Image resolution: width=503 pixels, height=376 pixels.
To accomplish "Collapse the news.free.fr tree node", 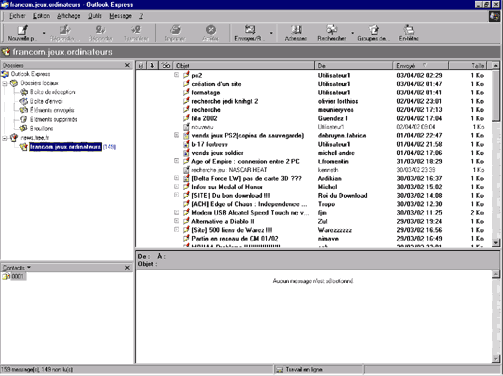I will [x=5, y=138].
